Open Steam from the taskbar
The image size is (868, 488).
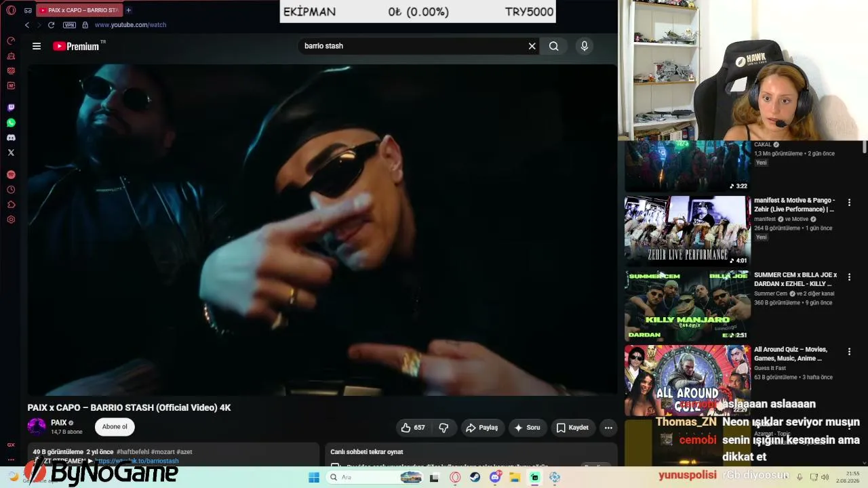click(475, 477)
